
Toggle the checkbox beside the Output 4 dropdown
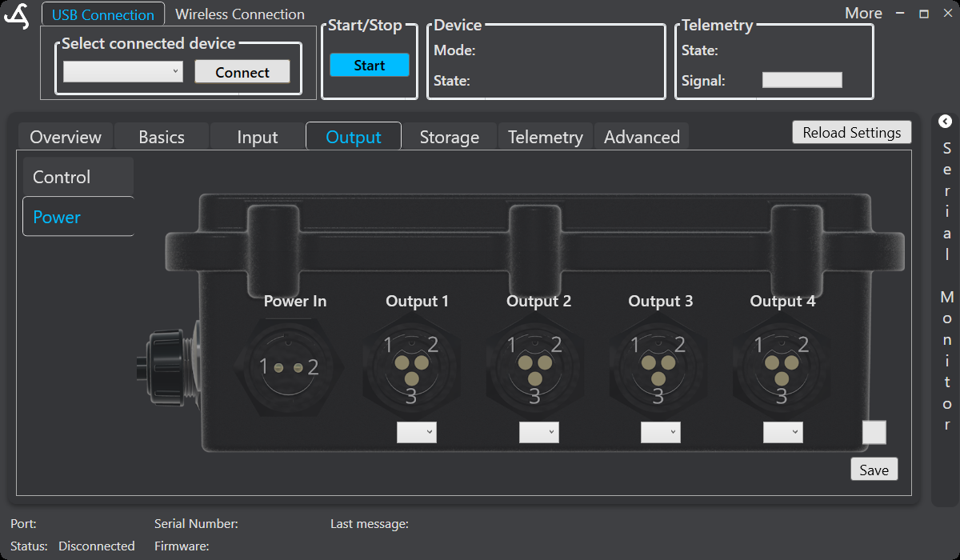coord(874,432)
